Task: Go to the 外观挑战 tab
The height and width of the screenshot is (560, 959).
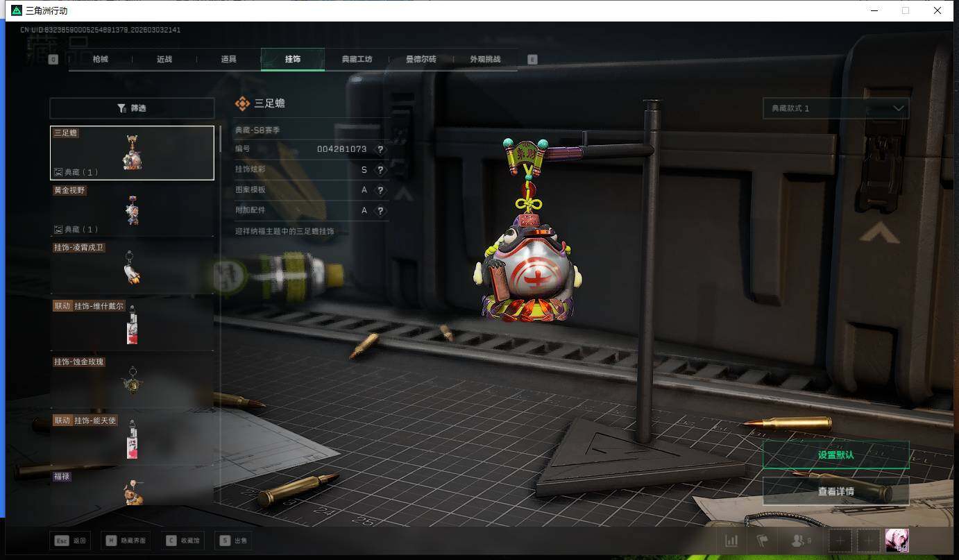Action: pyautogui.click(x=485, y=60)
